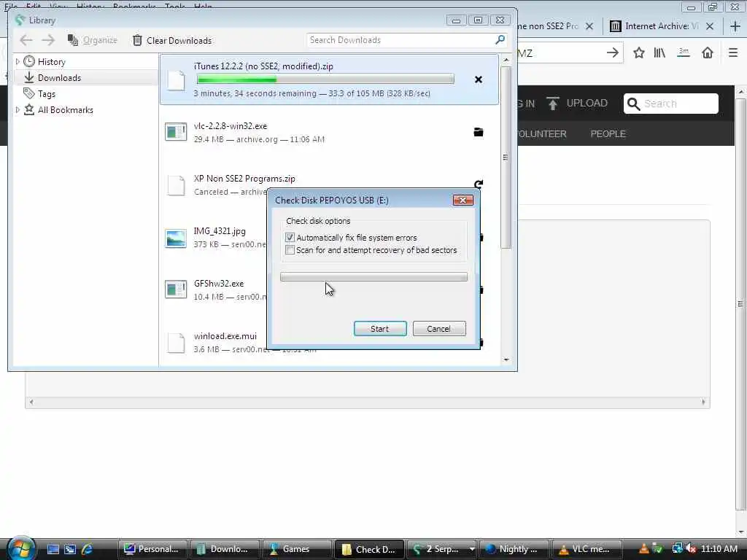Click the downloads progress toolbar icon

pyautogui.click(x=684, y=52)
